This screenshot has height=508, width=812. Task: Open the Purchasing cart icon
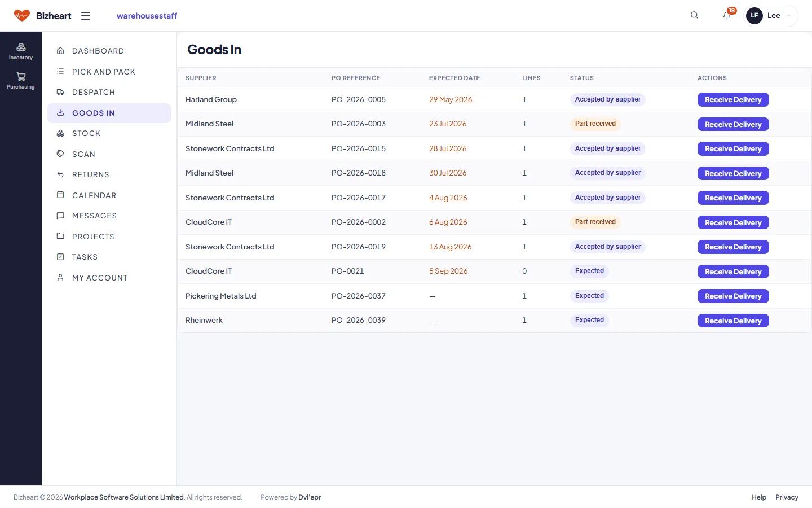click(21, 77)
